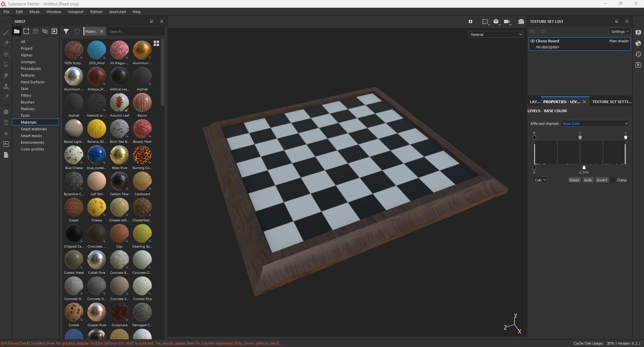Select the Eraser tool
This screenshot has height=347, width=644.
(6, 43)
